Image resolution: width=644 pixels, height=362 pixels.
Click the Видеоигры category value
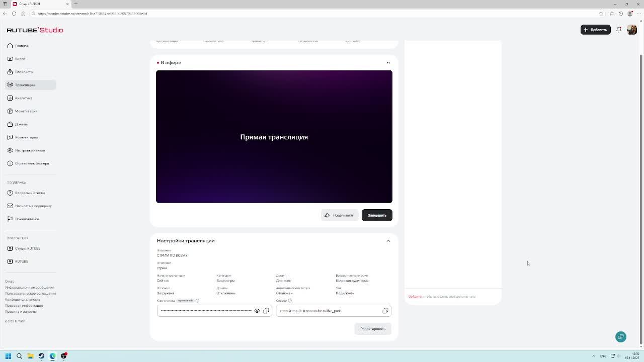[x=225, y=281]
